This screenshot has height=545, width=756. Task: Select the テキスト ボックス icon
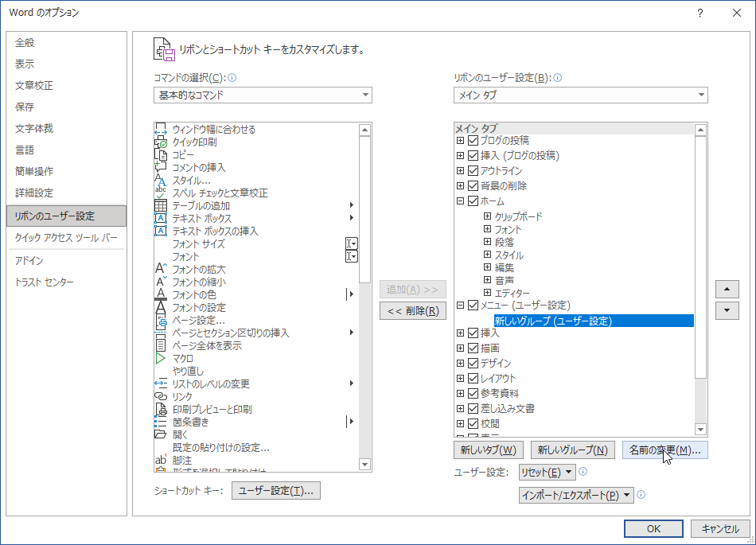coord(161,218)
